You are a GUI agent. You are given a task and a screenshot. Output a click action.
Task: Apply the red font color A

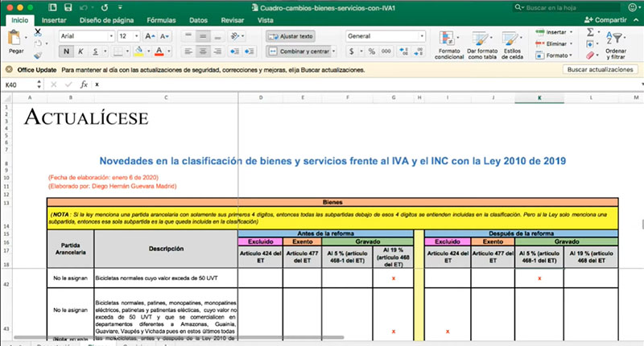click(x=159, y=51)
